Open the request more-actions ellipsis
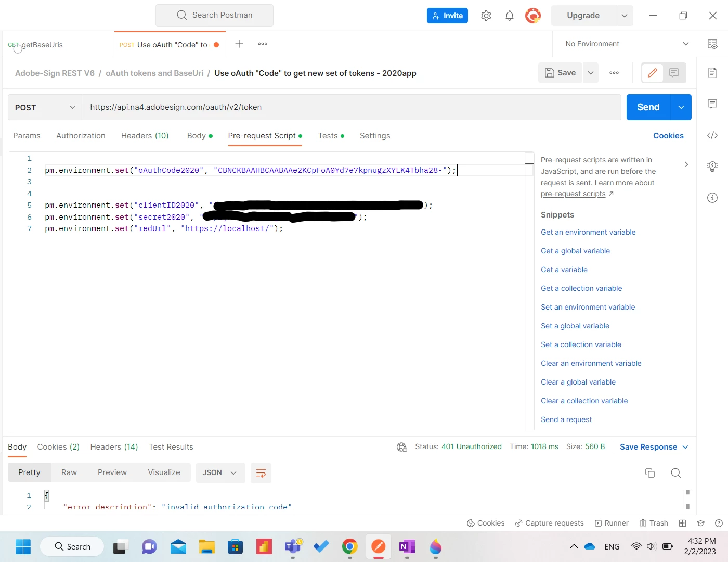The height and width of the screenshot is (562, 728). point(614,73)
